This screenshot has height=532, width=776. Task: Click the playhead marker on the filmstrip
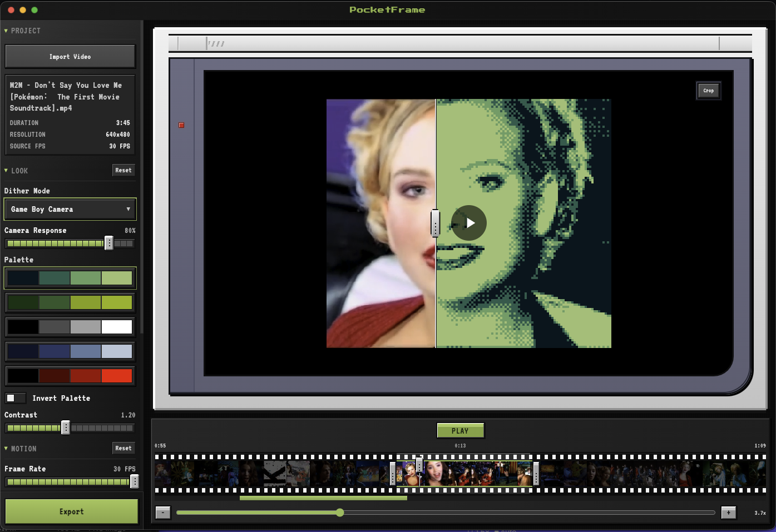pos(419,465)
